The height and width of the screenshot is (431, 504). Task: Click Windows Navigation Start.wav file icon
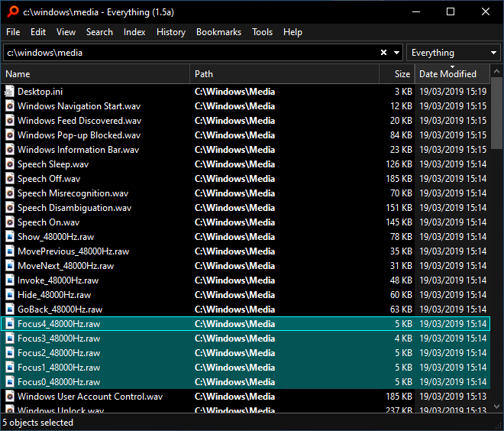10,106
